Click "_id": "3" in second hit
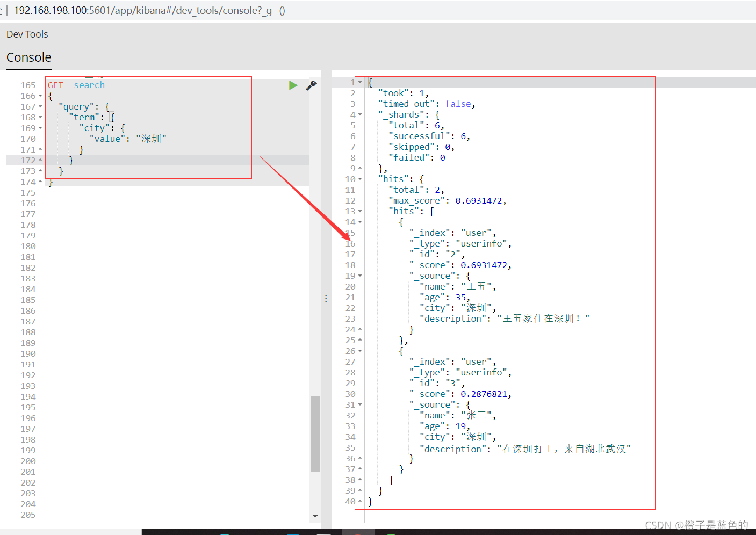Viewport: 756px width, 535px height. point(437,383)
